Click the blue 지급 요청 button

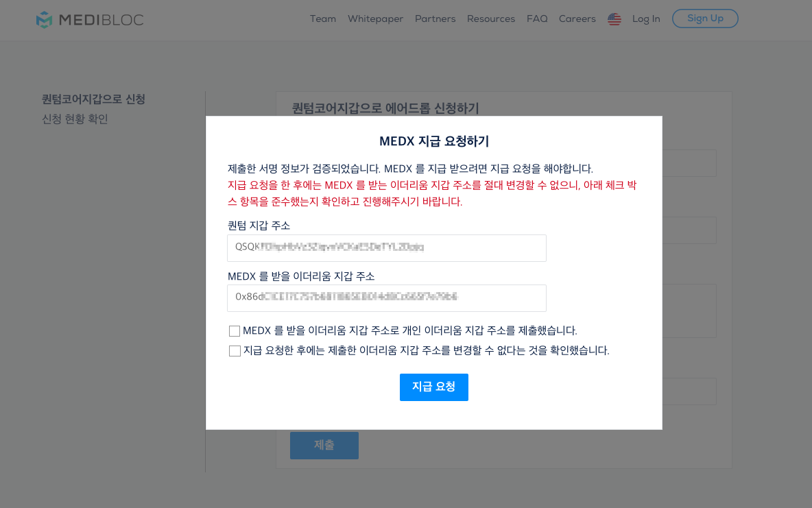[x=434, y=387]
